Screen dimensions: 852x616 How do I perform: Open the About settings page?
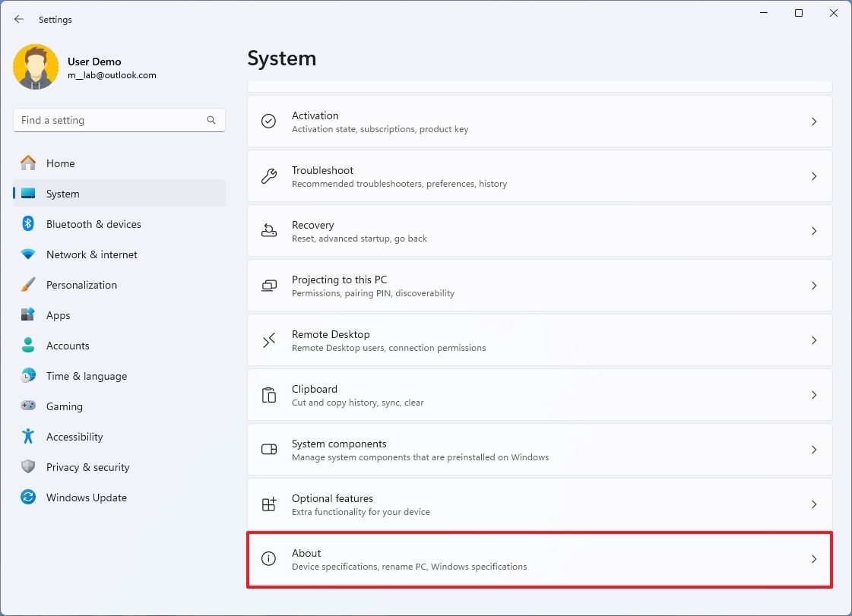tap(540, 559)
